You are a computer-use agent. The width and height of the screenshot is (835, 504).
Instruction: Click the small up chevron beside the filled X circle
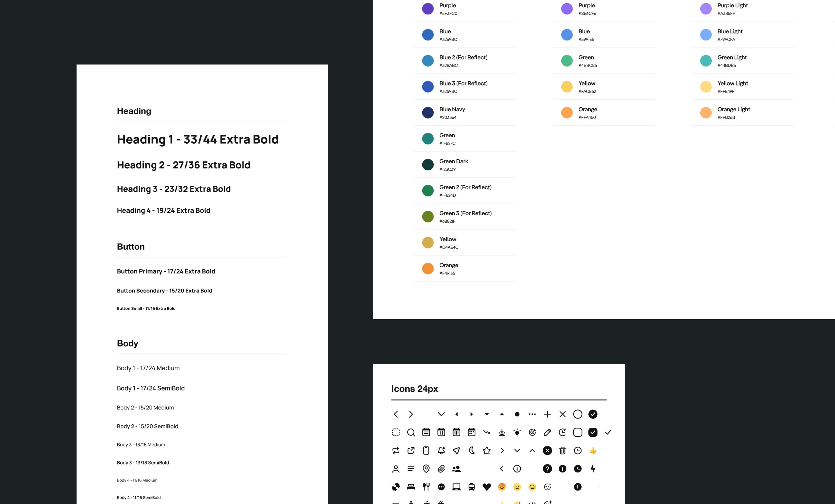(532, 451)
